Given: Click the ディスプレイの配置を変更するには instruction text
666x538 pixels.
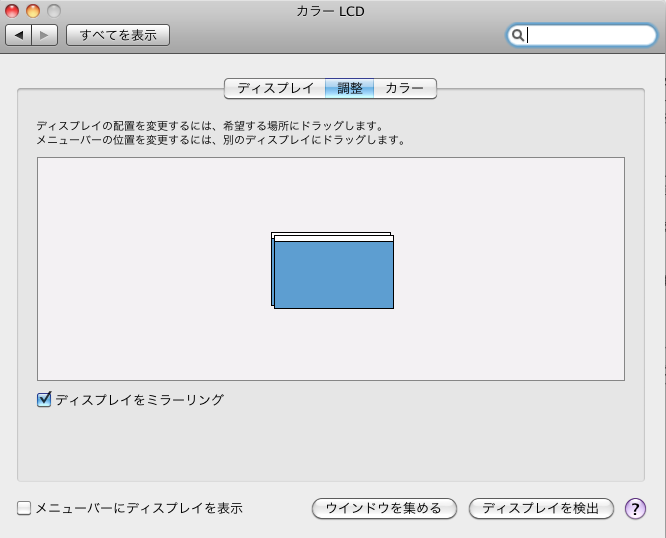Looking at the screenshot, I should pyautogui.click(x=210, y=126).
